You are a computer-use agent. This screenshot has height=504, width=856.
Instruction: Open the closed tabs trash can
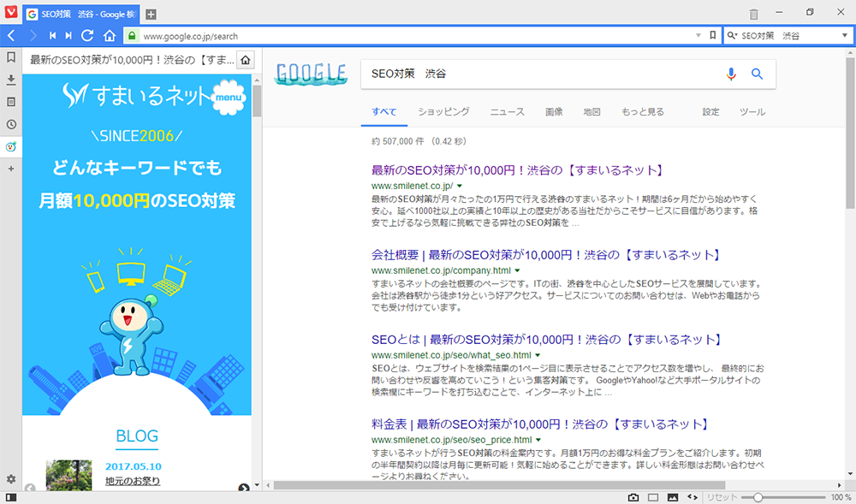coord(754,15)
